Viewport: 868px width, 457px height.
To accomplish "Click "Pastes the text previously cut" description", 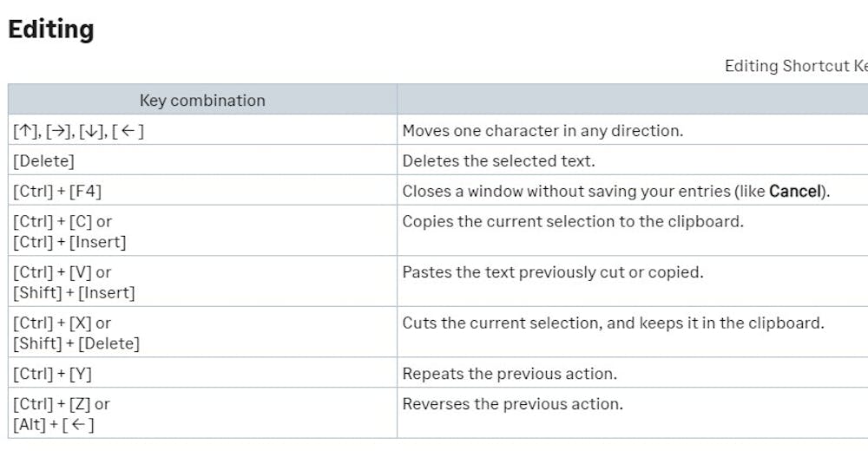I will 552,272.
